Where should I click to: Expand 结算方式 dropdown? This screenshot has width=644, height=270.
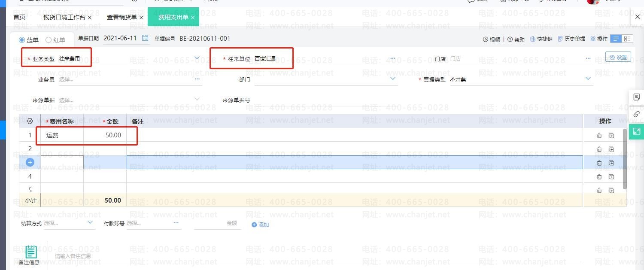coord(90,222)
